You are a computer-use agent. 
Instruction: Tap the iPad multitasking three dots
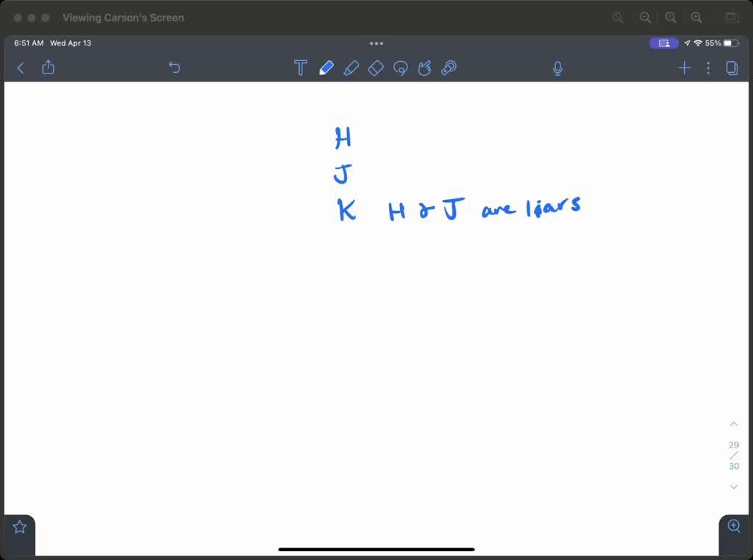[x=376, y=43]
